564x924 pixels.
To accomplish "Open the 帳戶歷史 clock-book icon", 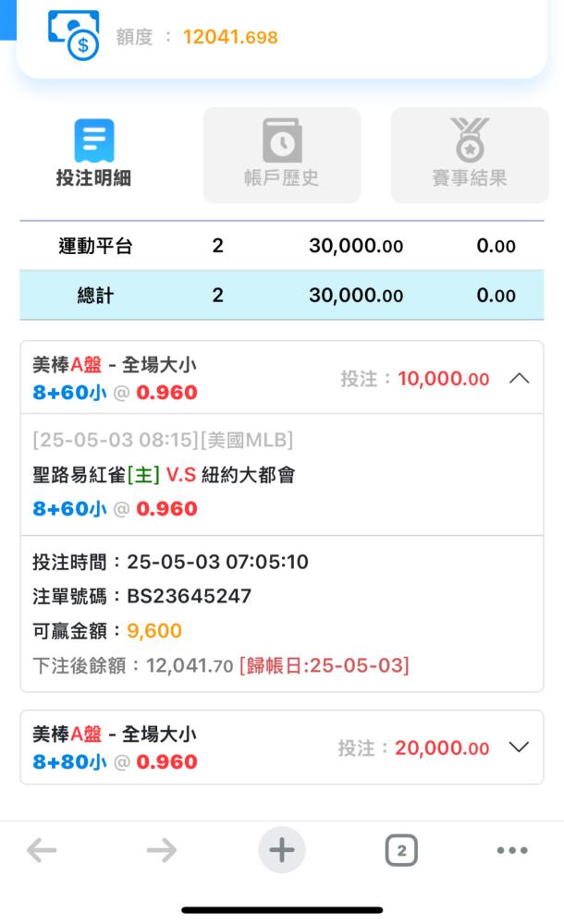I will pos(282,140).
